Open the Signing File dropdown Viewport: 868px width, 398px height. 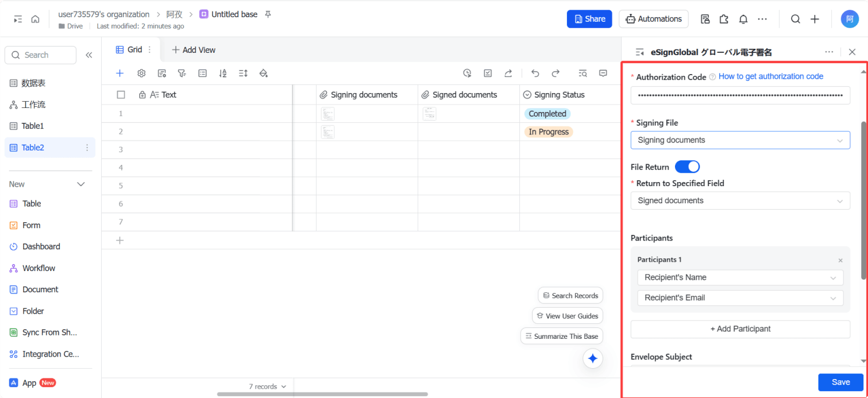(x=740, y=140)
